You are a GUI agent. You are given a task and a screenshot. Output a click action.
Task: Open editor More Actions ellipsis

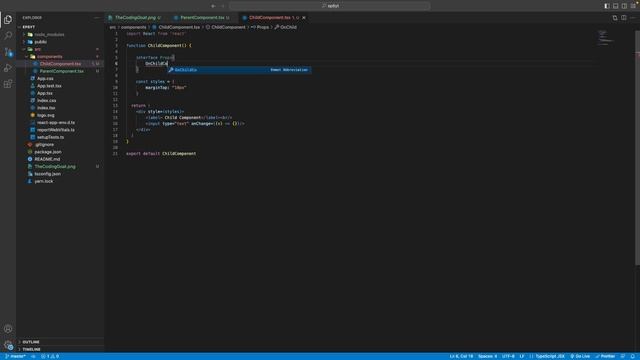point(633,18)
